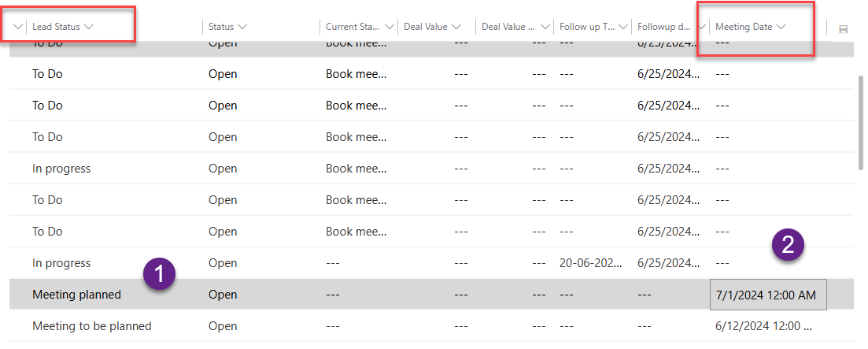Click the 20-06-202... follow up cell

tap(591, 263)
